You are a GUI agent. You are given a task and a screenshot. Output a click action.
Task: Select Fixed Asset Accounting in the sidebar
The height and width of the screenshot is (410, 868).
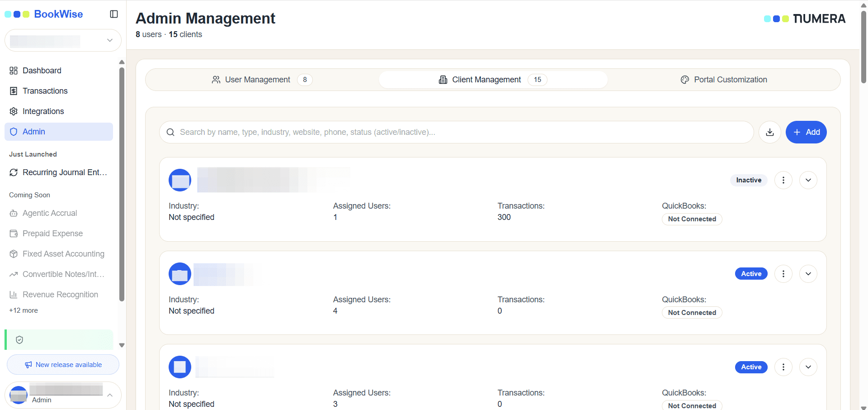pos(59,254)
